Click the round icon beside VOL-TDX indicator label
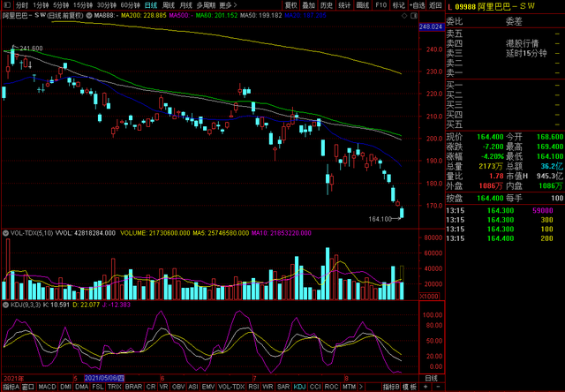565x392 pixels. pos(5,233)
